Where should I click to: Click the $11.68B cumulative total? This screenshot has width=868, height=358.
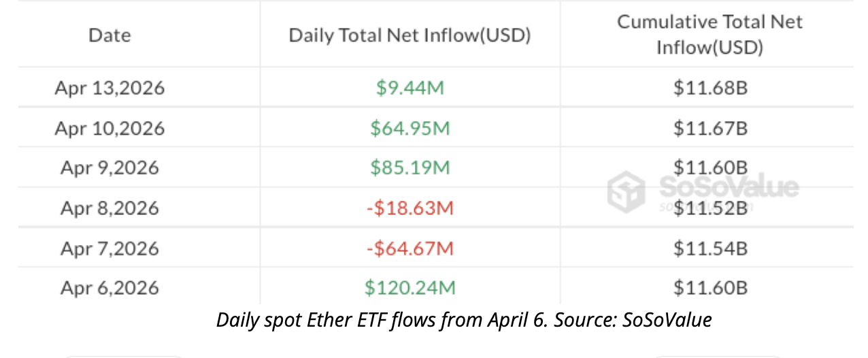click(710, 88)
